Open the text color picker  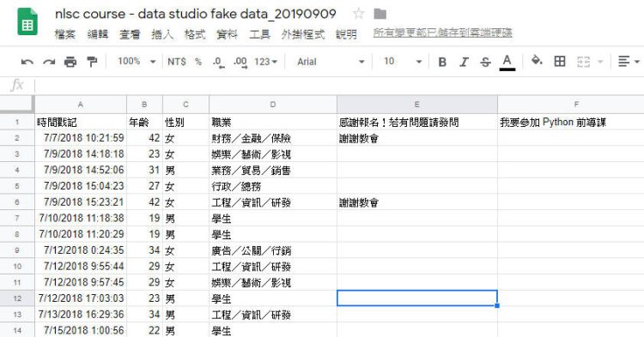point(507,63)
